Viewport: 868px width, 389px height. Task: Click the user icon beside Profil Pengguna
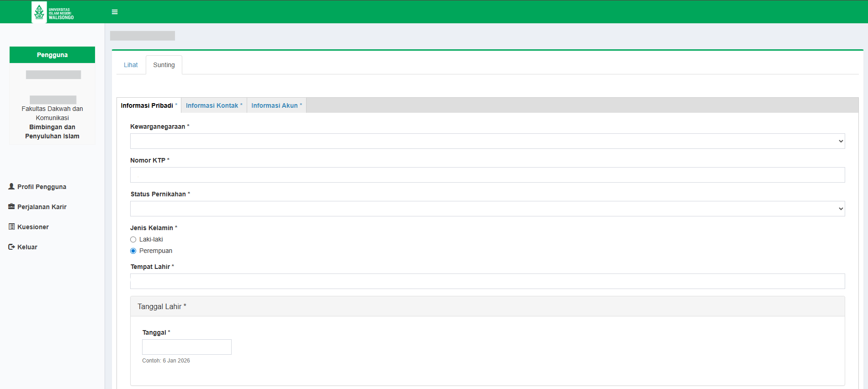(11, 186)
